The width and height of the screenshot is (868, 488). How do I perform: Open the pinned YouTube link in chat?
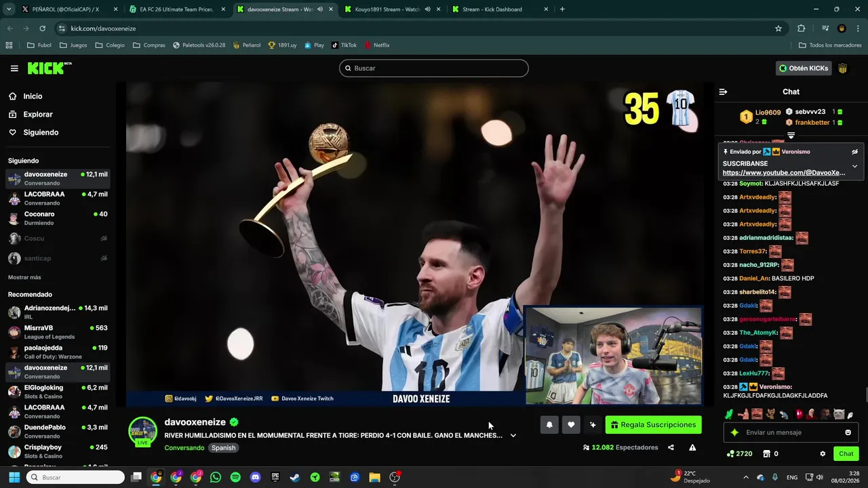coord(783,173)
